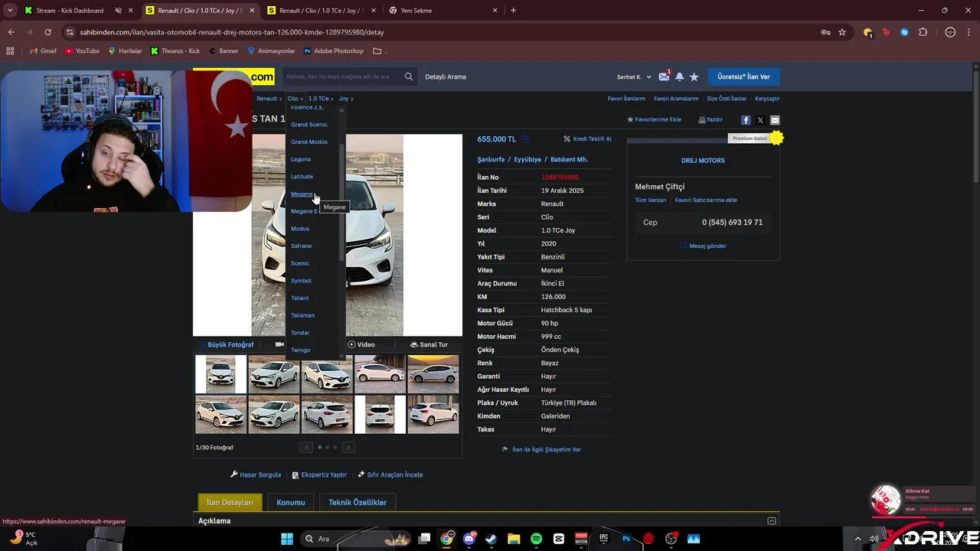Click the search magnifier icon on sahibinden
Screen dimensions: 980x551
coord(409,77)
